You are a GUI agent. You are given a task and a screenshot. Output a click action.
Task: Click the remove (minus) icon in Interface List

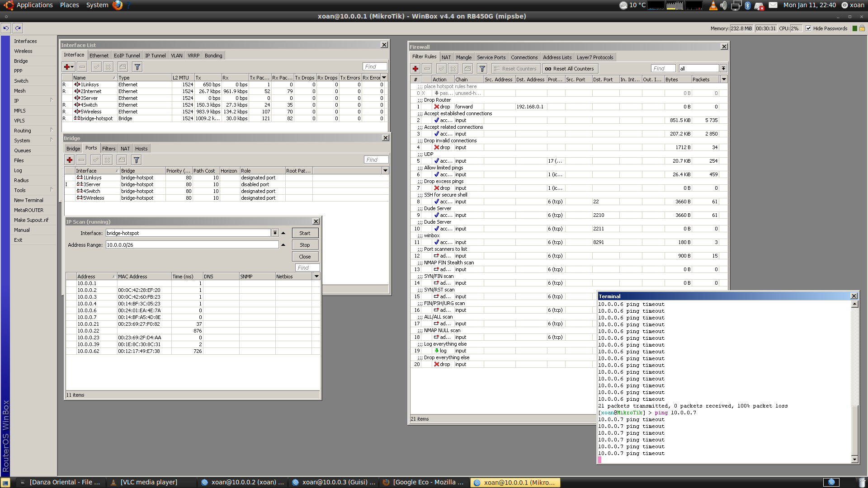click(82, 67)
